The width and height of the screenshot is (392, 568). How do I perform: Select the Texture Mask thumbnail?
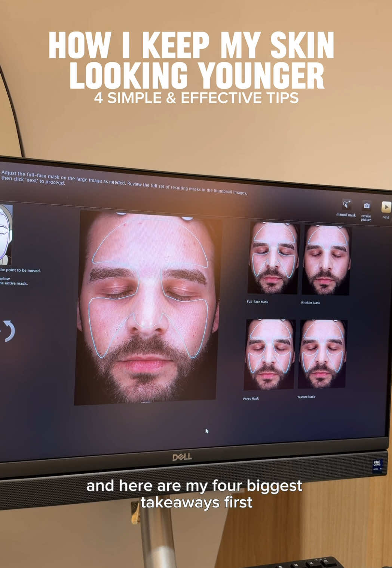[x=322, y=354]
